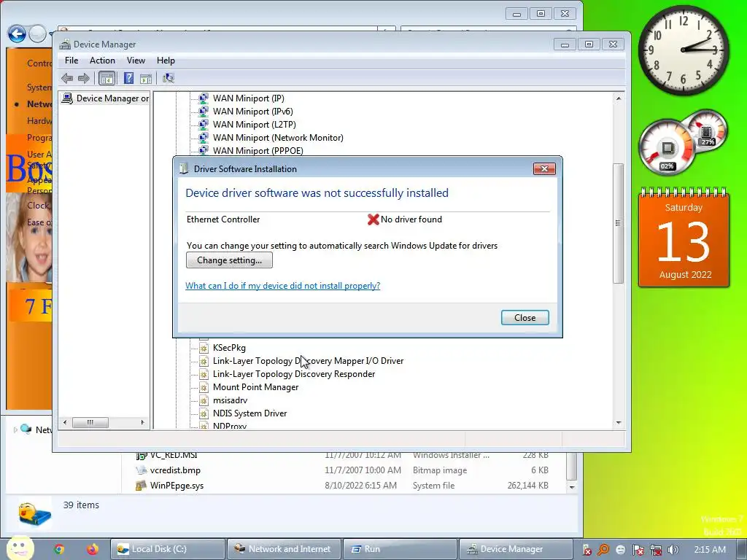Click the analog clock desktop gadget

tap(683, 50)
